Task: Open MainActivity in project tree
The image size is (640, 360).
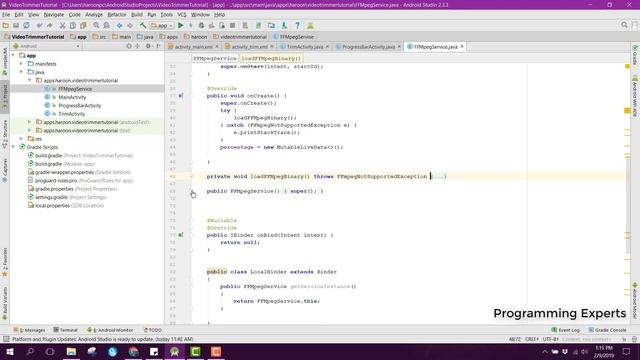Action: tap(72, 97)
